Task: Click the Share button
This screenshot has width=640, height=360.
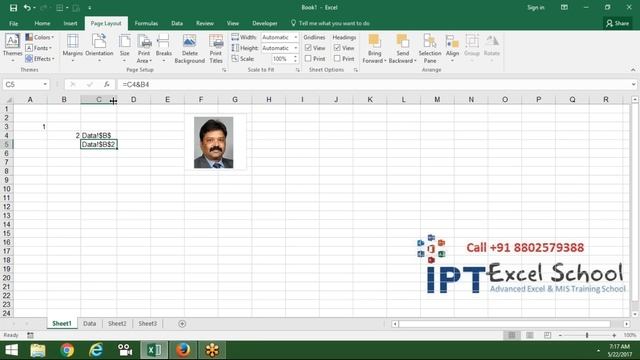Action: point(618,23)
